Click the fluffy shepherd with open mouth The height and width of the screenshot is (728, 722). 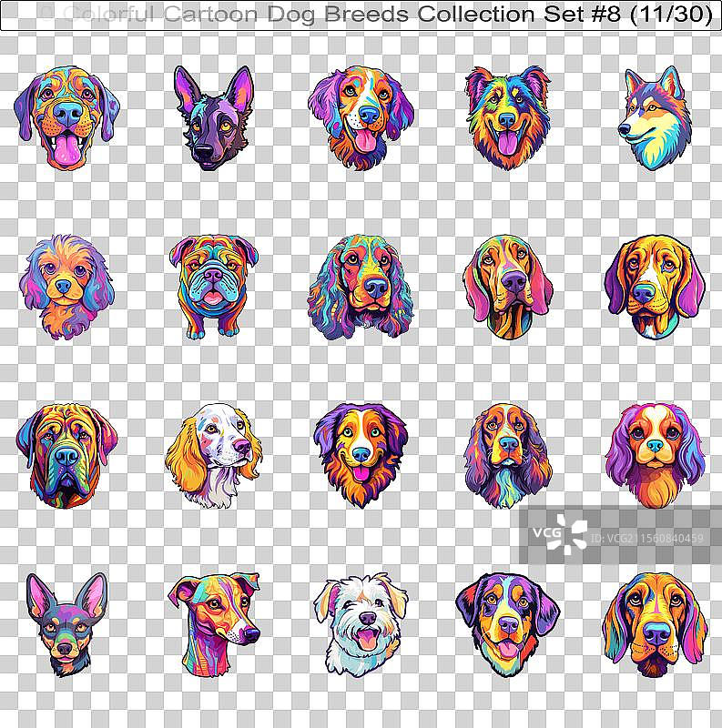point(508,117)
